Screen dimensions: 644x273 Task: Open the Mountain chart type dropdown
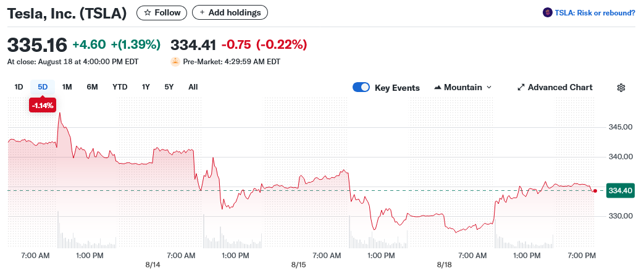463,88
